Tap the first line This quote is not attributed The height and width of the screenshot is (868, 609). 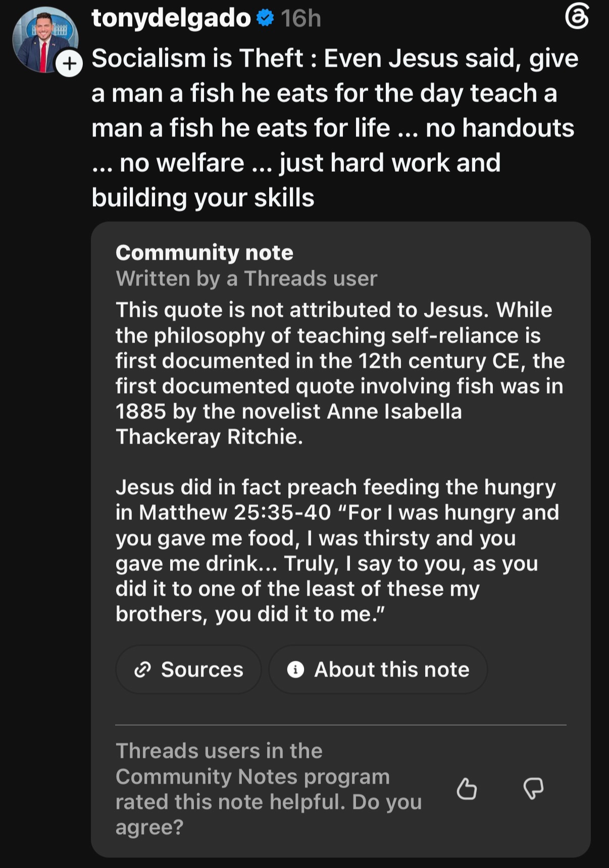coord(334,310)
